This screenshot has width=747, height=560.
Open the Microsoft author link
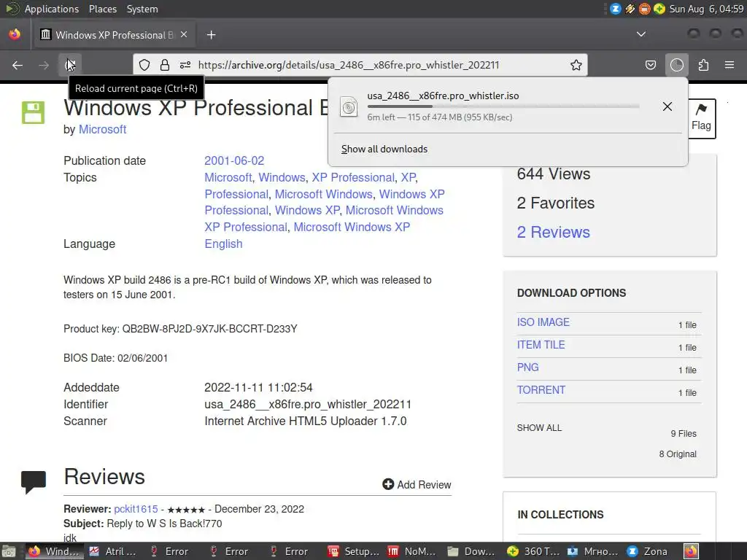coord(102,130)
